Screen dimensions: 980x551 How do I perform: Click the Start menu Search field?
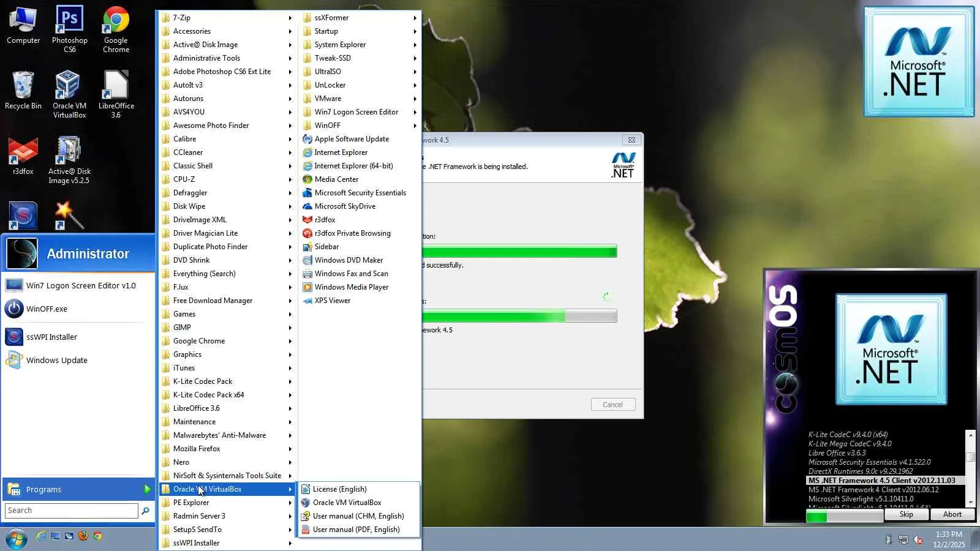(x=72, y=511)
